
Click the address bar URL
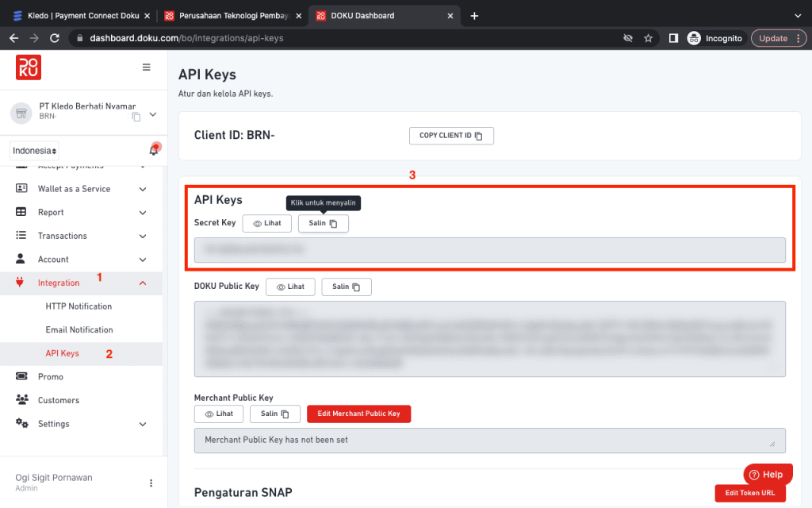[186, 38]
